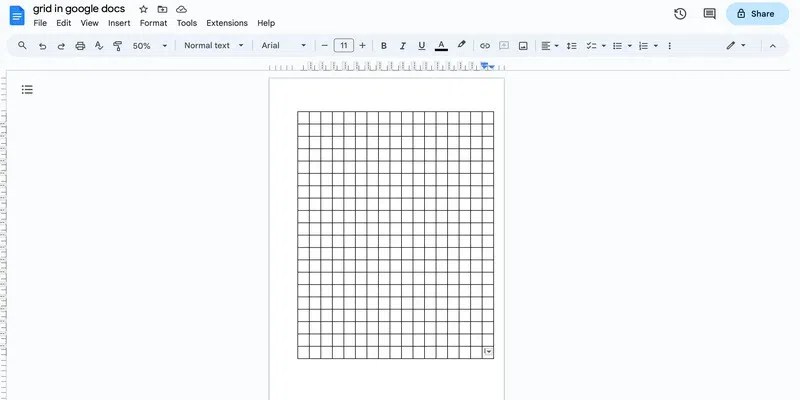
Task: Open the table cell options arrow
Action: [488, 352]
